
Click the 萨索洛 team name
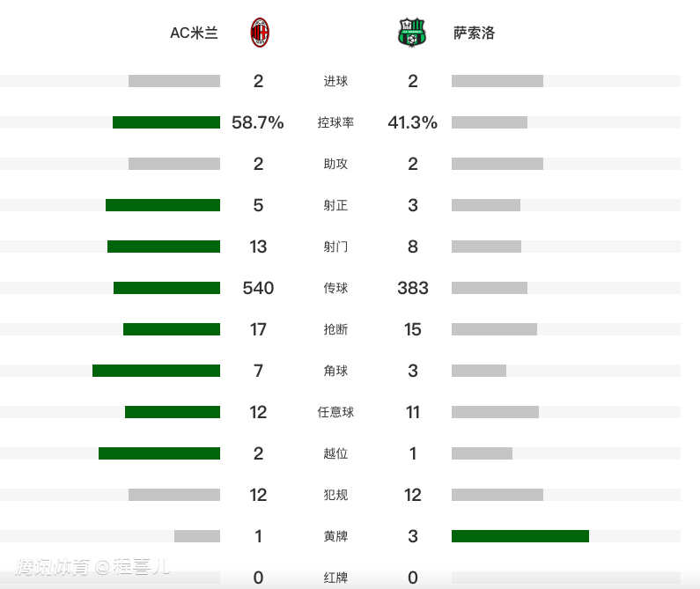point(475,33)
